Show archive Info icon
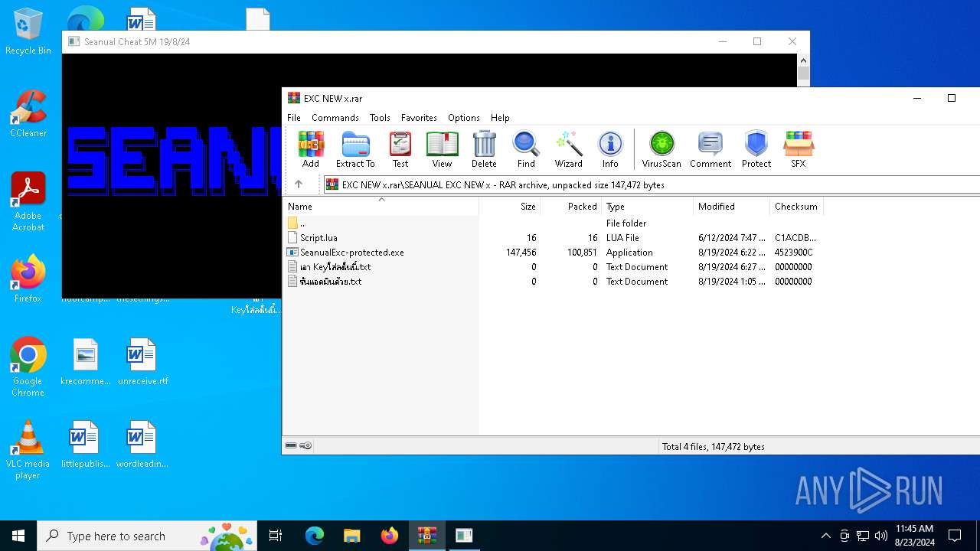Image resolution: width=980 pixels, height=551 pixels. [610, 149]
